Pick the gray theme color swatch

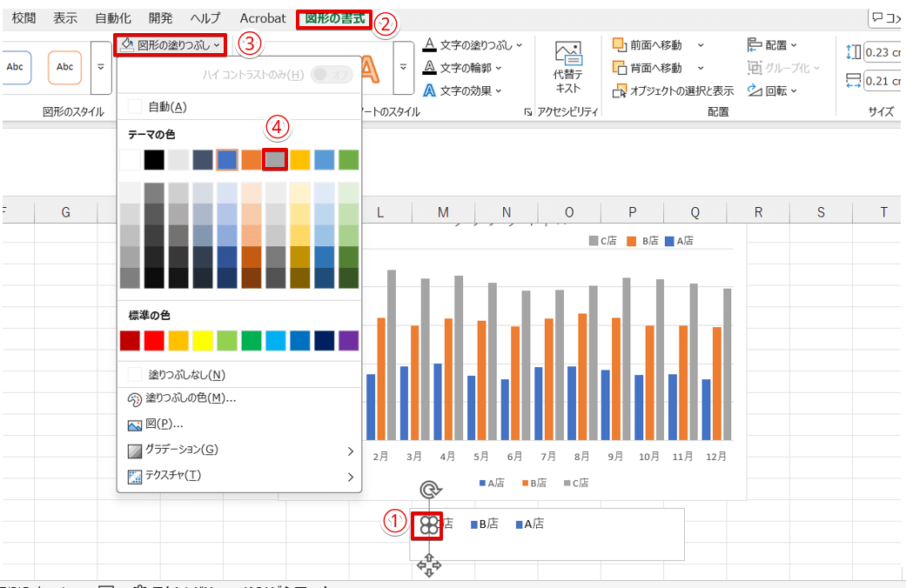pyautogui.click(x=275, y=160)
